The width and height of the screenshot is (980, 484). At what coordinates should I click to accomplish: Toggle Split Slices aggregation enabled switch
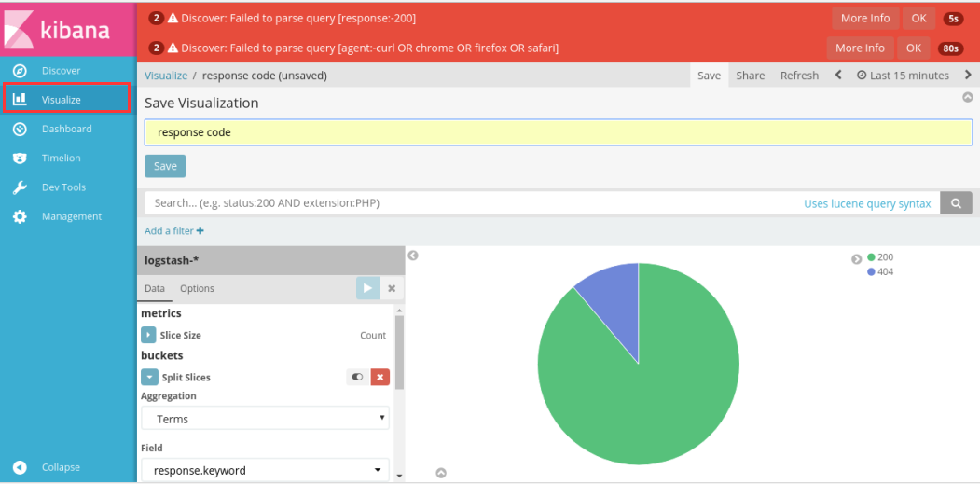[x=357, y=377]
